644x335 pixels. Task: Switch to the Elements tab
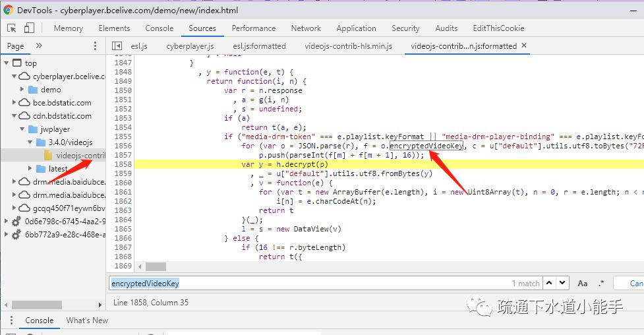point(114,28)
